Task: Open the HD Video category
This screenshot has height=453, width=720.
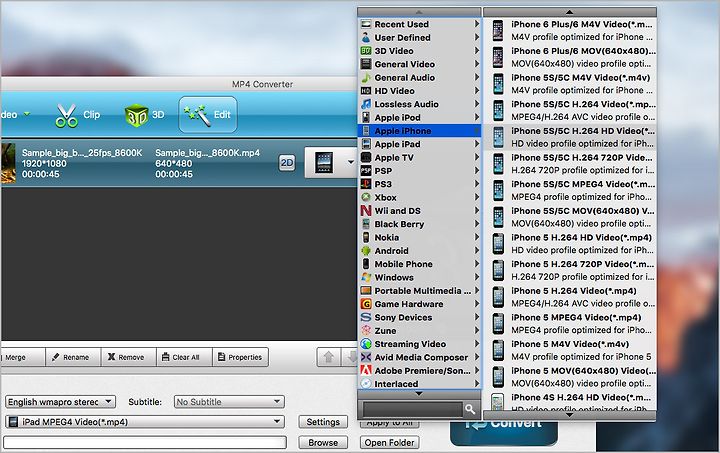Action: pyautogui.click(x=419, y=90)
